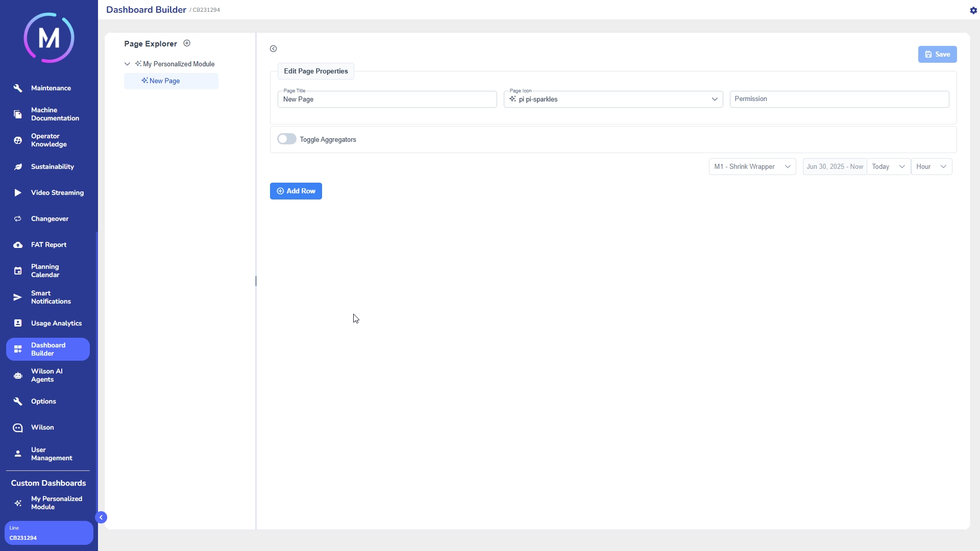The image size is (980, 551).
Task: Go to the User Management menu item
Action: tap(51, 454)
